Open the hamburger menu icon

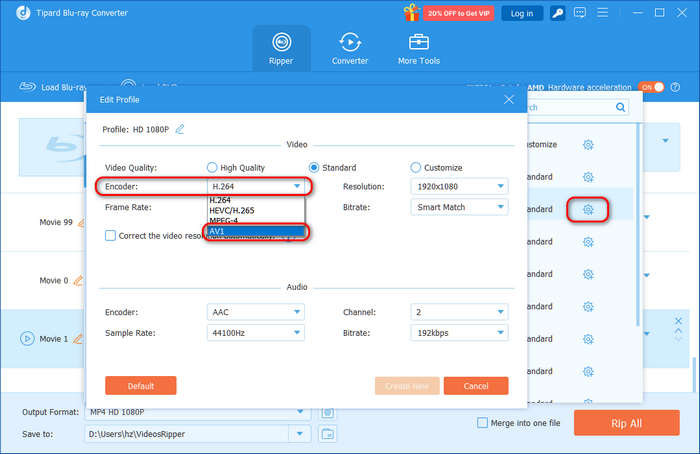603,12
